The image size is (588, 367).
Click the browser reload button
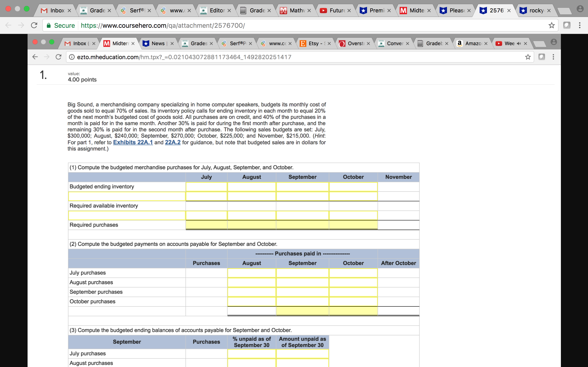point(34,25)
